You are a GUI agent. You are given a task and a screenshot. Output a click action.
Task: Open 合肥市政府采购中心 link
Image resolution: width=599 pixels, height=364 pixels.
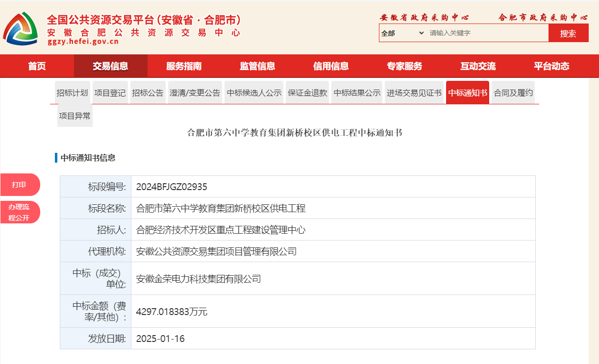(543, 18)
